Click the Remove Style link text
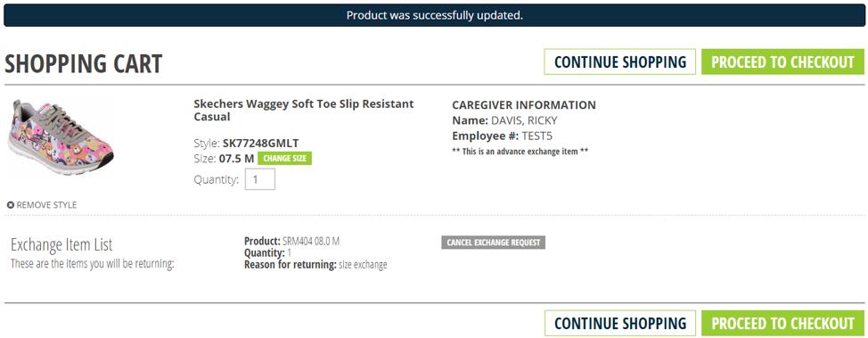This screenshot has height=338, width=868. 46,205
